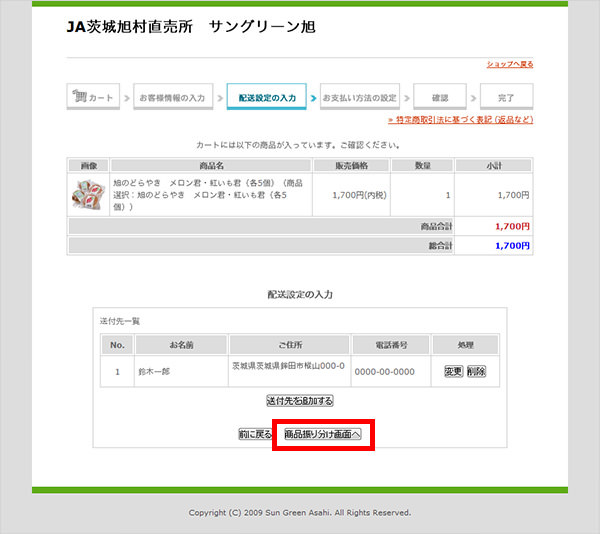Click the cart icon in the step bar
The width and height of the screenshot is (600, 534).
tap(78, 98)
